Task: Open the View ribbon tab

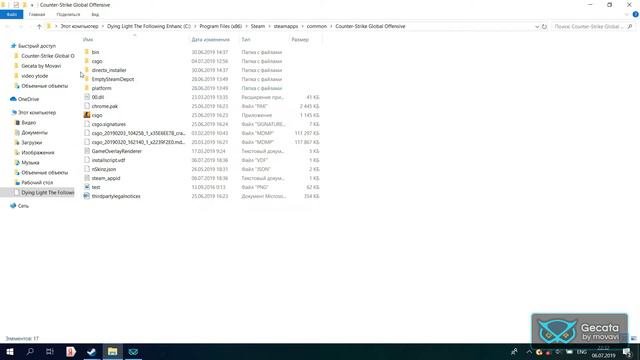Action: click(95, 14)
